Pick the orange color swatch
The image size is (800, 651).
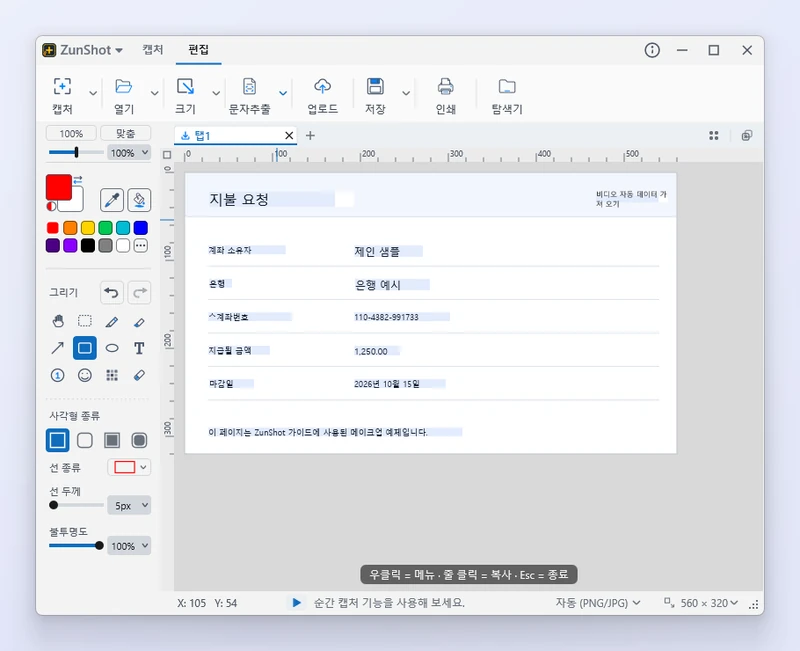coord(70,228)
